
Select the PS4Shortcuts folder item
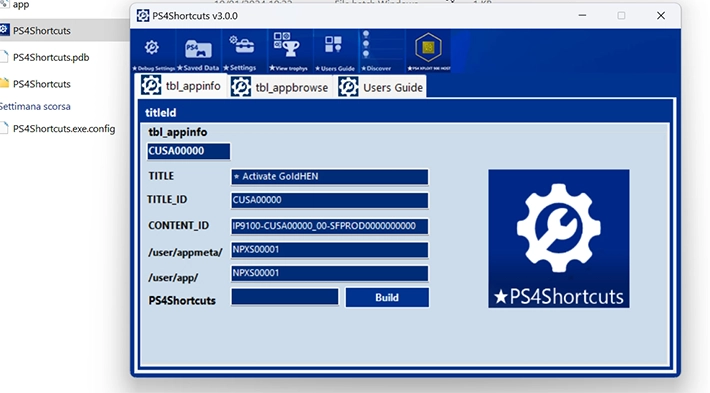pos(42,84)
